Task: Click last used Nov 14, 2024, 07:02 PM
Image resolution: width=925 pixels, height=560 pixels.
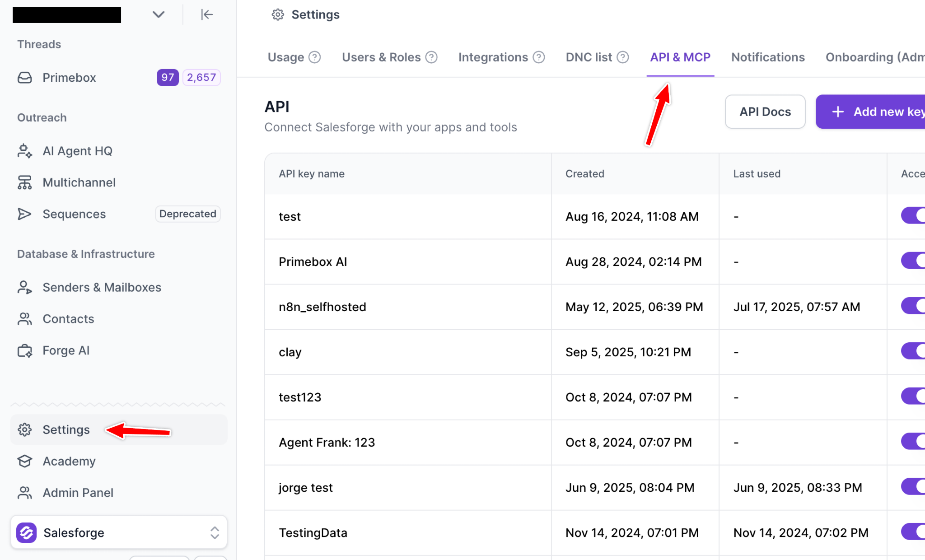Action: click(801, 532)
